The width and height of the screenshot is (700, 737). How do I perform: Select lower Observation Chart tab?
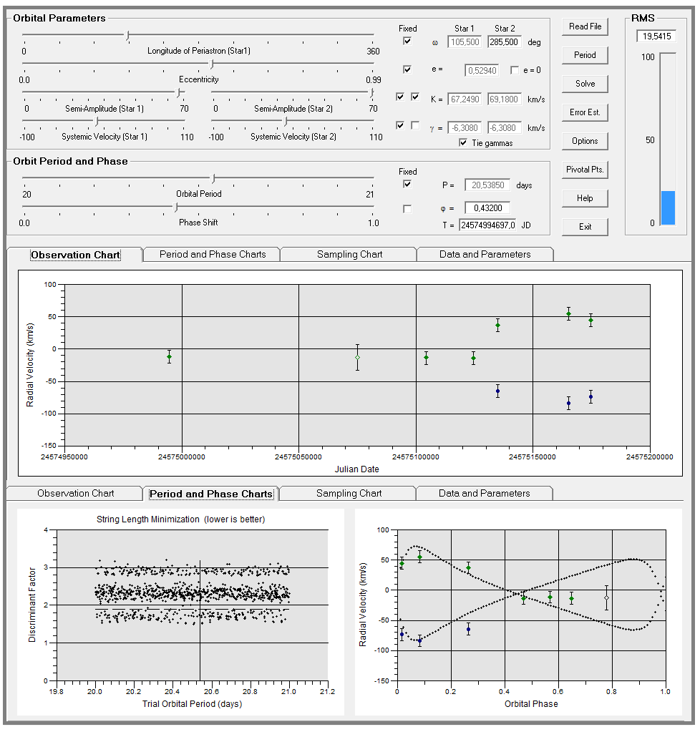click(75, 493)
